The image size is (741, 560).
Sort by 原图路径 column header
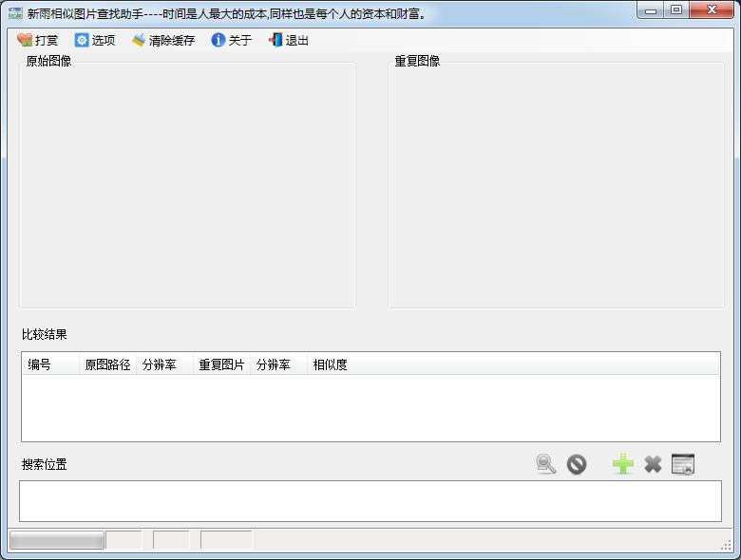point(107,364)
